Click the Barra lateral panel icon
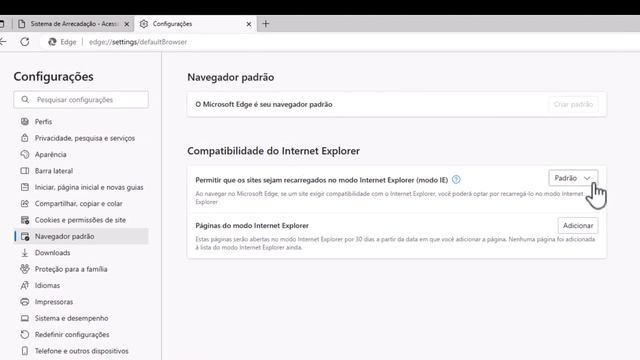640x360 pixels. pos(25,171)
